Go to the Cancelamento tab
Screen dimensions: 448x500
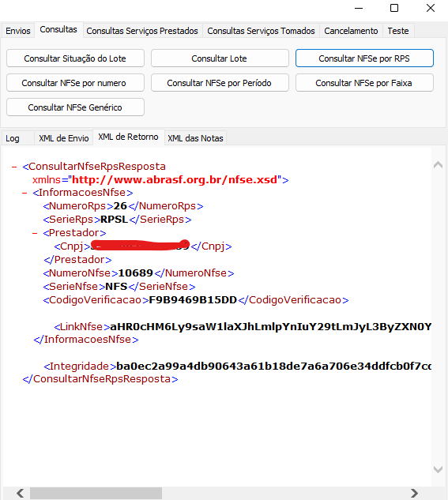351,31
